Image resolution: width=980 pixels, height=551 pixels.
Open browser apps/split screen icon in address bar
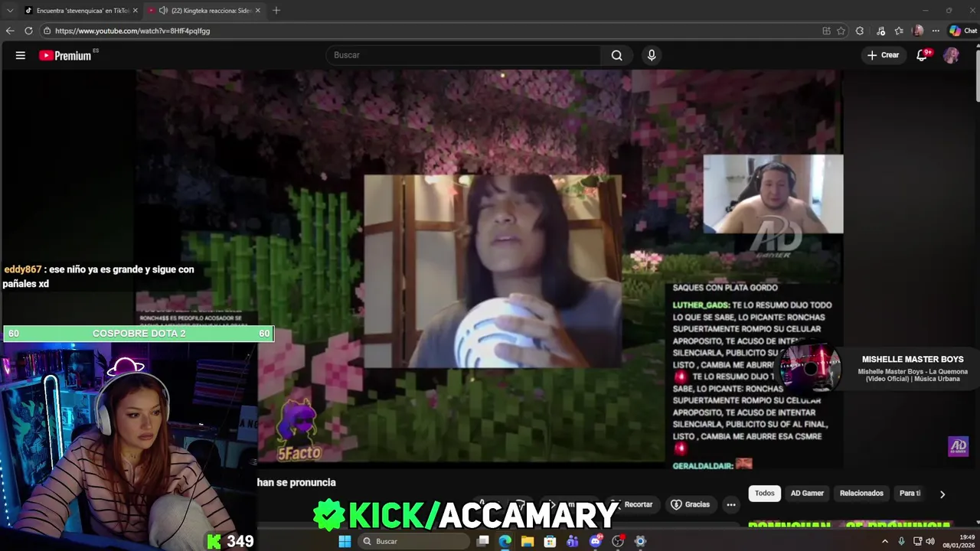click(x=826, y=31)
